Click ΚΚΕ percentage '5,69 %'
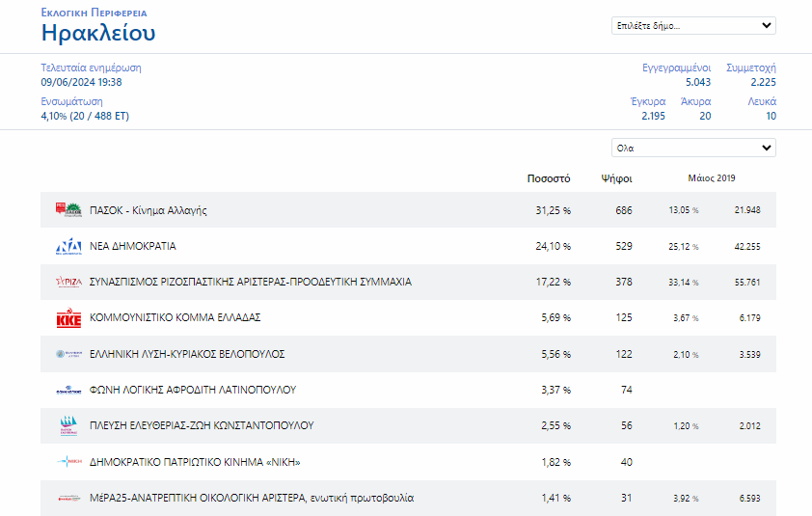 pos(556,317)
